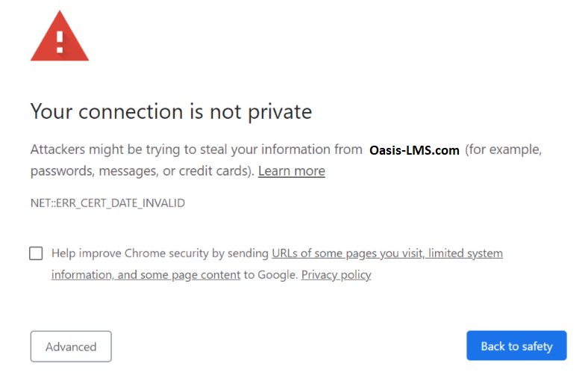Click 'steal your information from' in the warning

coord(281,149)
